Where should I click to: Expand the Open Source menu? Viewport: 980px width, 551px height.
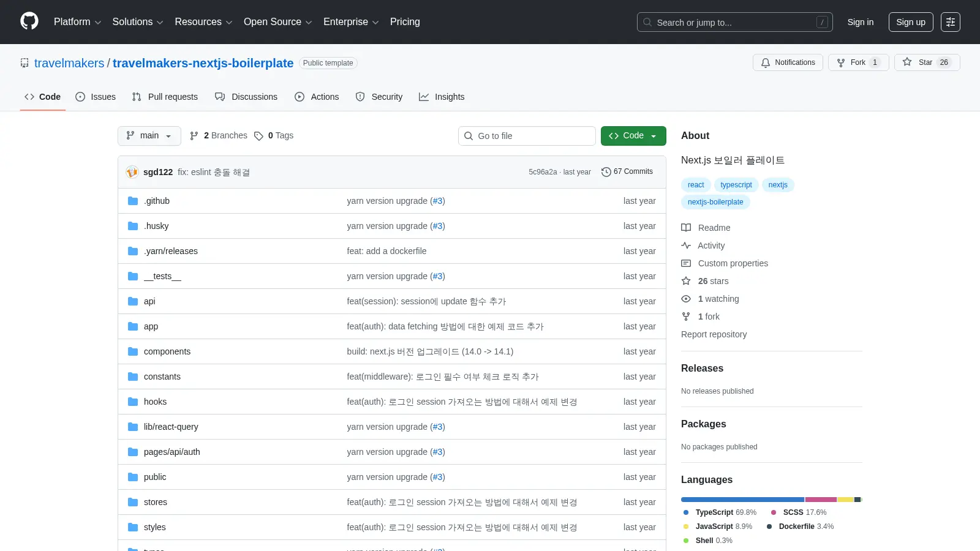coord(278,22)
